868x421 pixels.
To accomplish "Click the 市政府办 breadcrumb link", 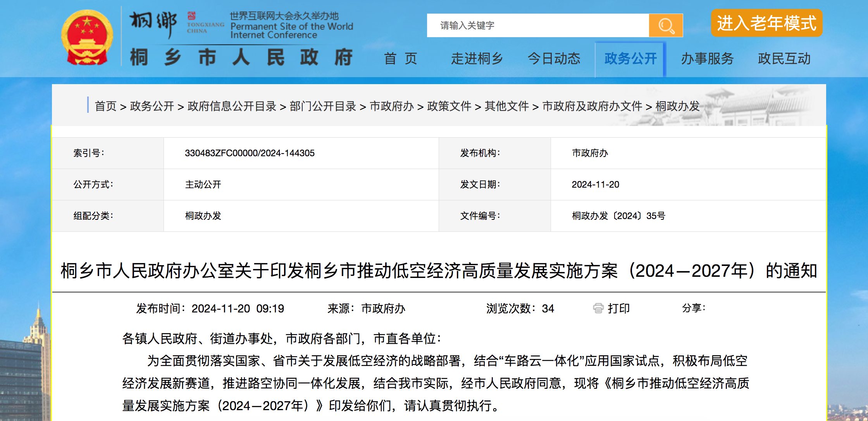I will [391, 106].
